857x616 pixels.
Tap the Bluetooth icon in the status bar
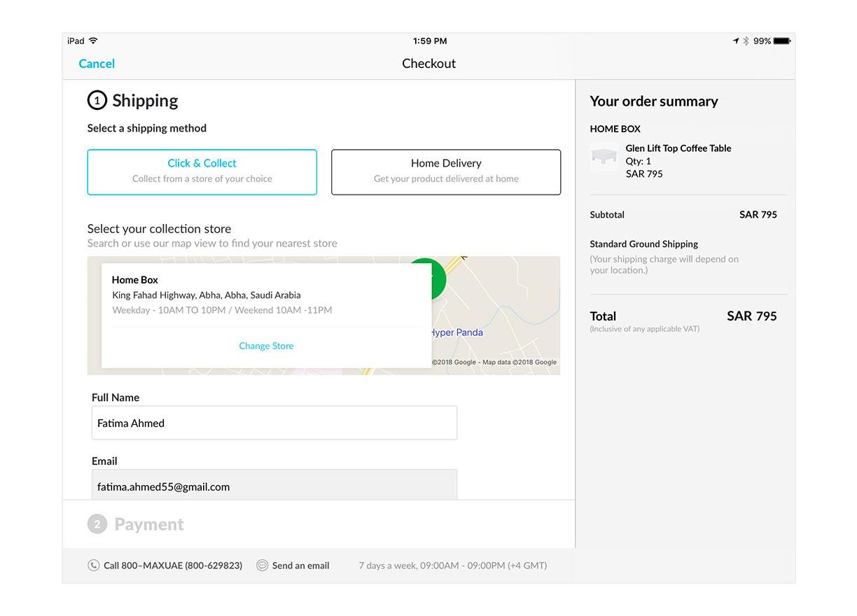point(746,41)
